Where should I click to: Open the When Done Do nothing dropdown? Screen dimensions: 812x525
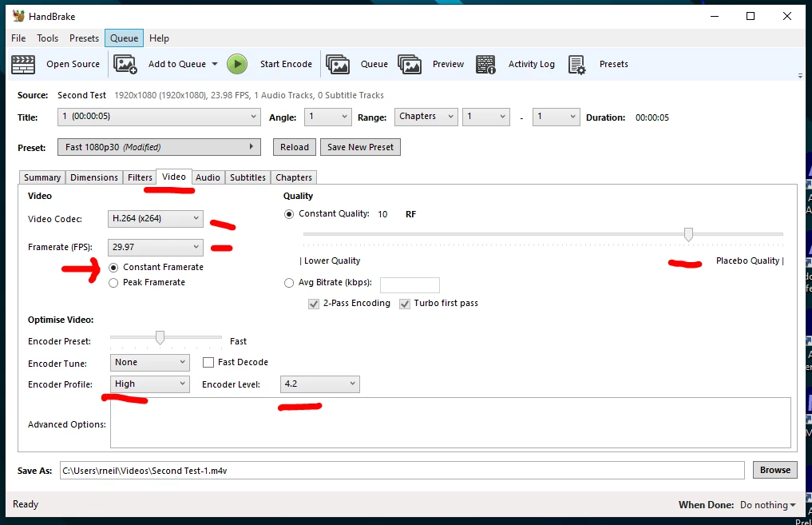point(767,505)
